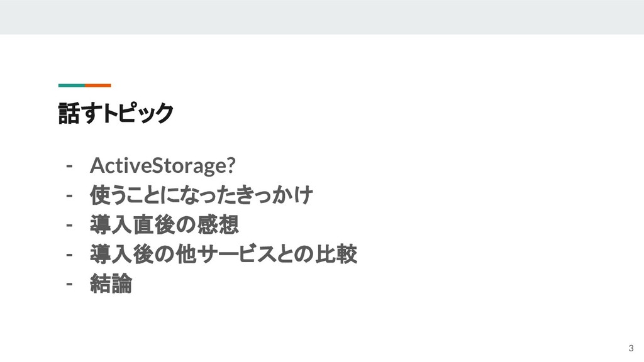Select the 導入直後の感想 bullet item

click(164, 225)
